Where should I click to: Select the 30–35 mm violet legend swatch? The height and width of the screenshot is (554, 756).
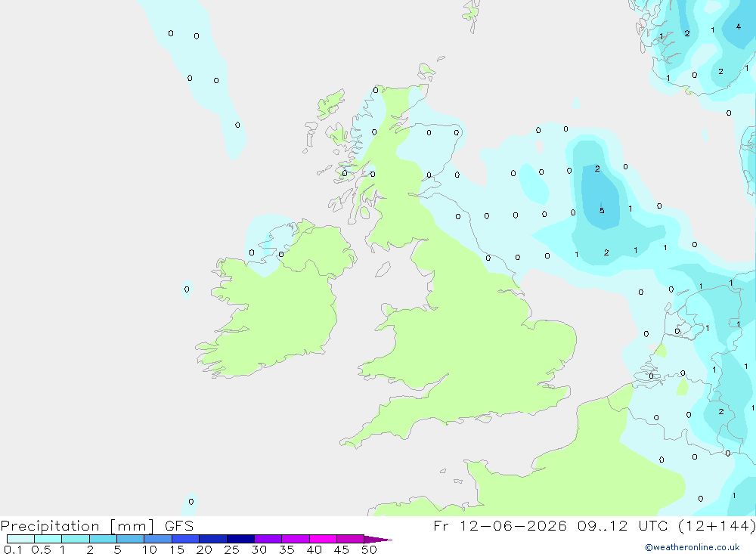[268, 539]
